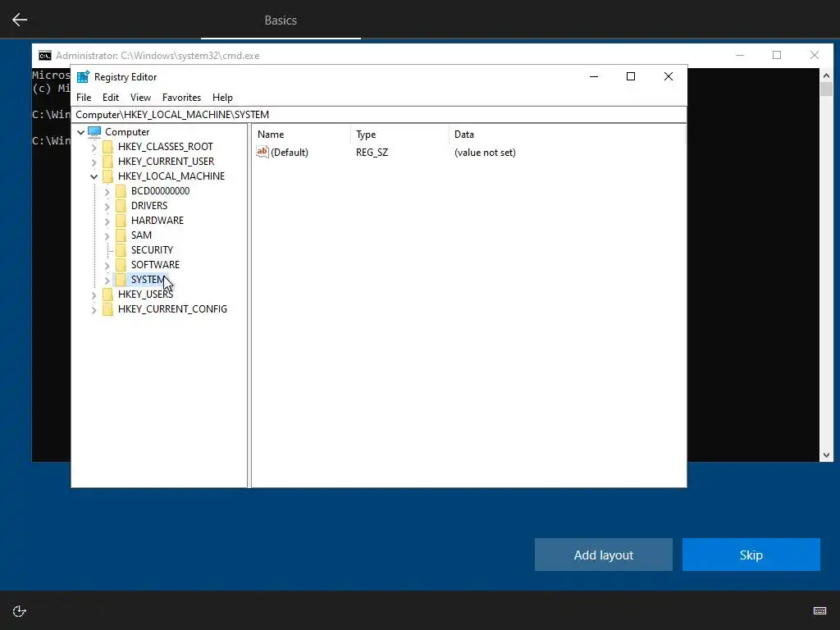The image size is (840, 630).
Task: Click the back arrow in the setup header
Action: coord(20,20)
